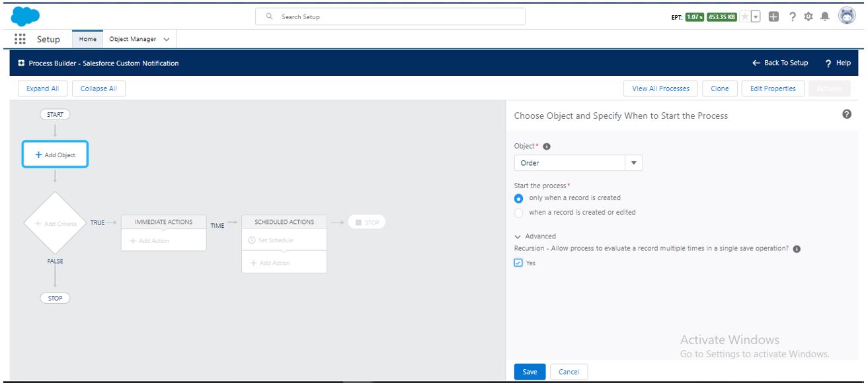Click View All Processes button
Image resolution: width=868 pixels, height=383 pixels.
(x=660, y=88)
